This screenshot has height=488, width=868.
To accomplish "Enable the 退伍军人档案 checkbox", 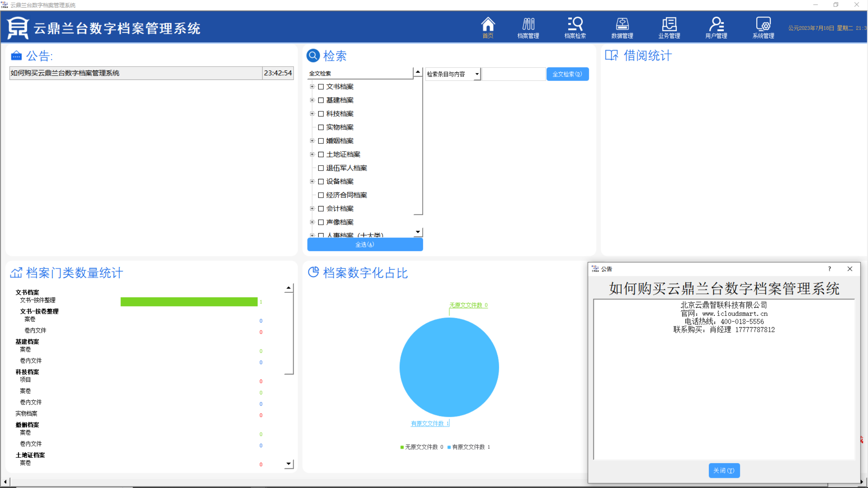I will (x=321, y=168).
